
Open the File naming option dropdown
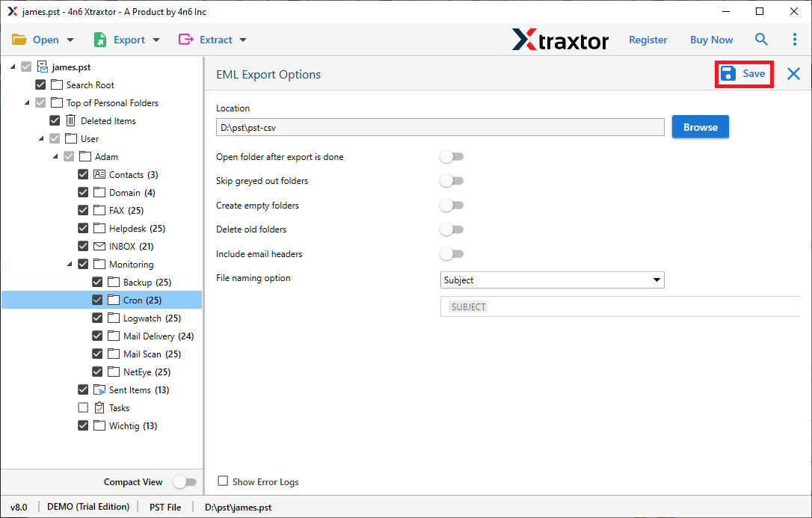click(x=552, y=280)
